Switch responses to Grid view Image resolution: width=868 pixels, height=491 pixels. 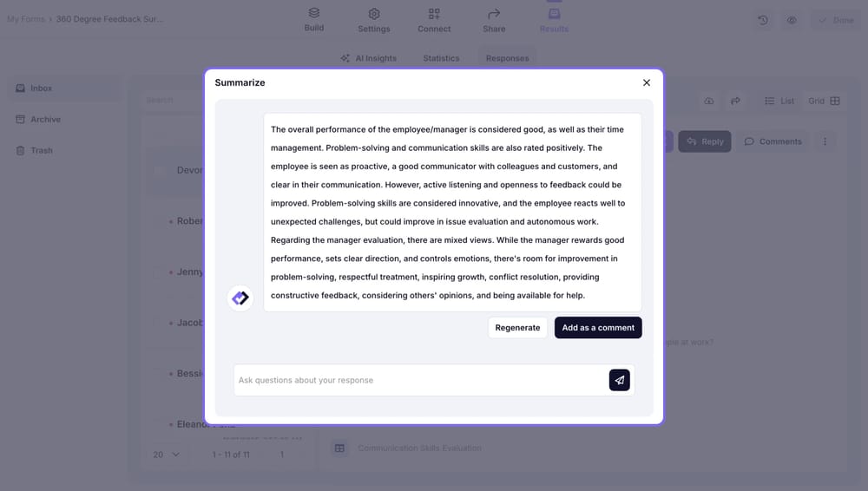[x=824, y=101]
